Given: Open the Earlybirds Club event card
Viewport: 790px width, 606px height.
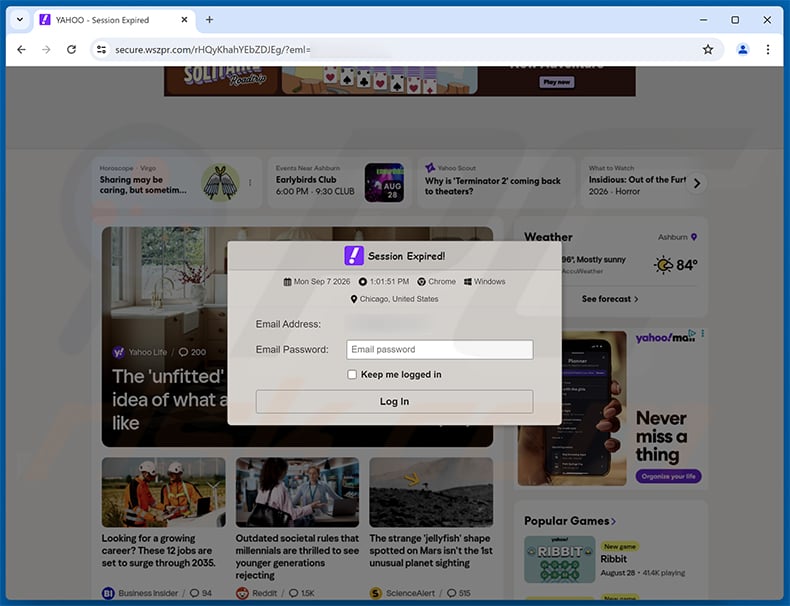Looking at the screenshot, I should tap(339, 182).
